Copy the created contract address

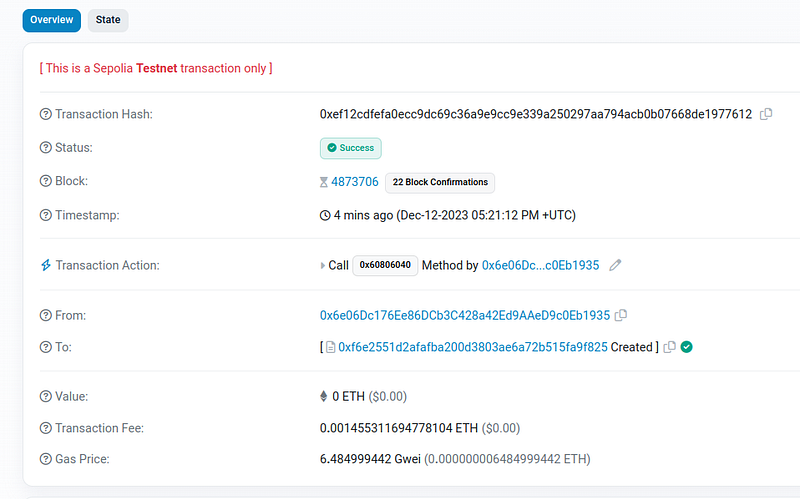669,347
